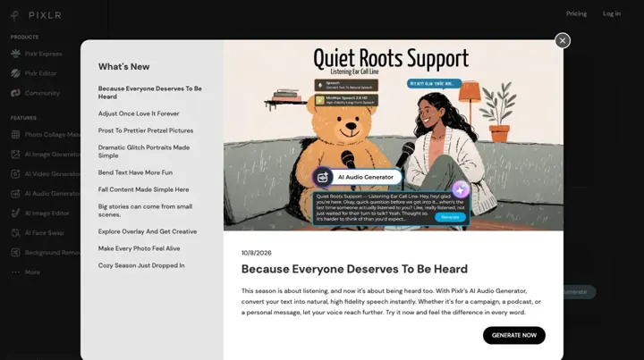Open Pixlr Express icon in sidebar
This screenshot has height=360, width=644.
pyautogui.click(x=15, y=54)
